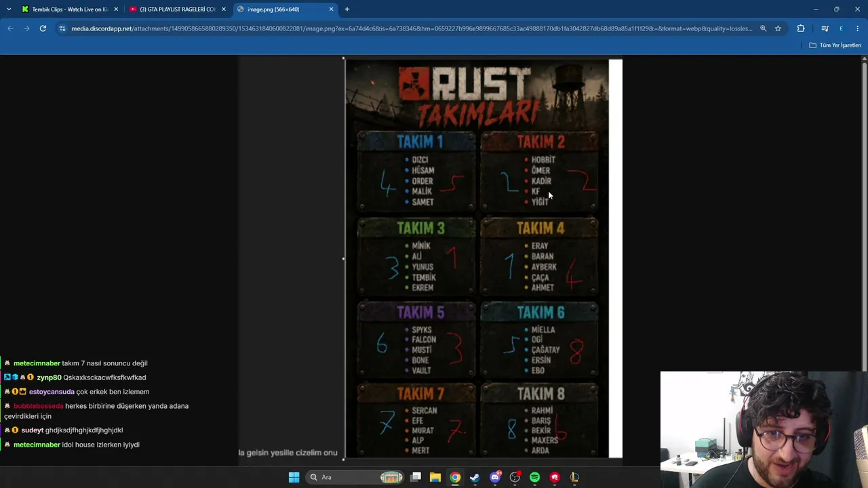Screen dimensions: 868x488
Task: Click the TAKIM 5 heading
Action: click(x=420, y=312)
